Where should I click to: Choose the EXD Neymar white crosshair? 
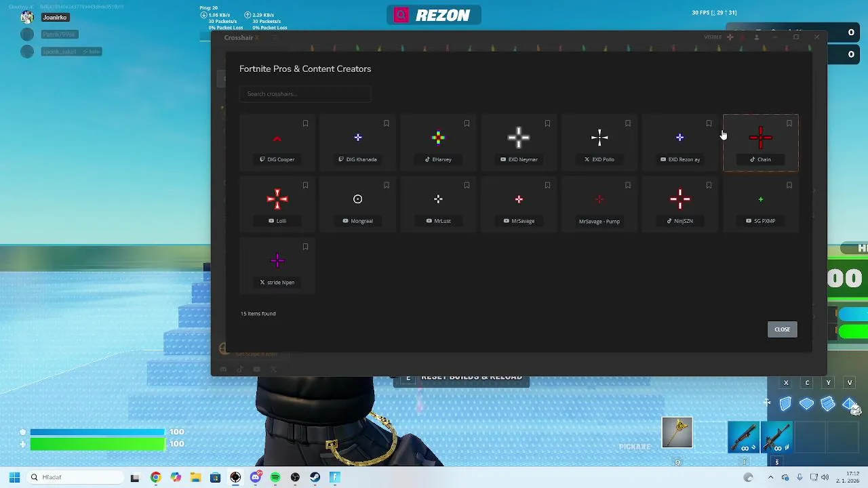click(519, 138)
